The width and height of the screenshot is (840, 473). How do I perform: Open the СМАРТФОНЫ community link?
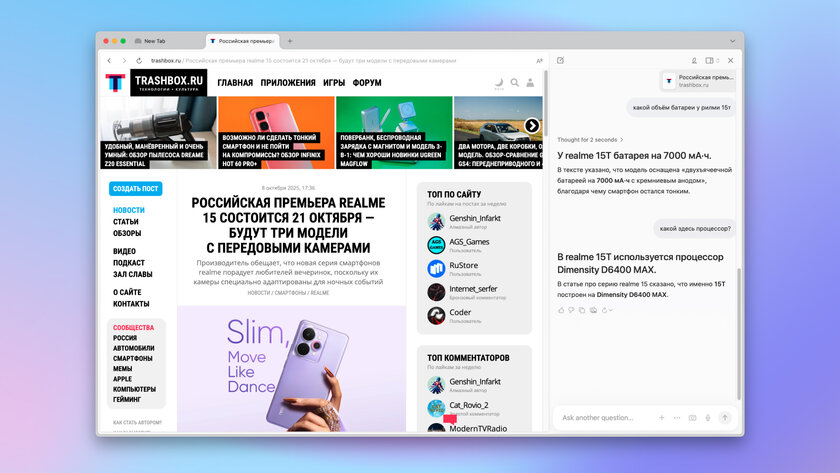click(132, 358)
